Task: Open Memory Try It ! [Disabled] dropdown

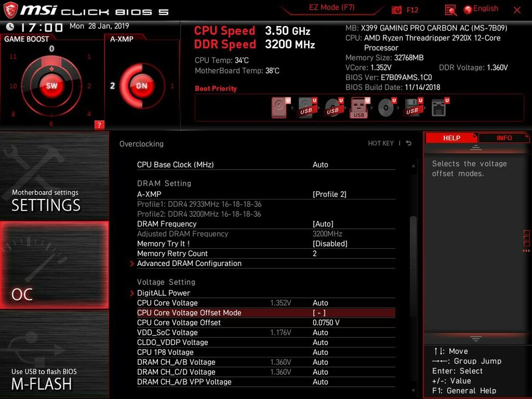Action: [330, 244]
